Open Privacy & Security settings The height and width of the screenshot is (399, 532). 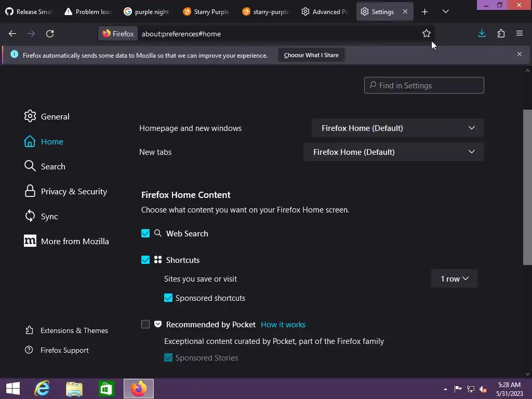tap(66, 191)
